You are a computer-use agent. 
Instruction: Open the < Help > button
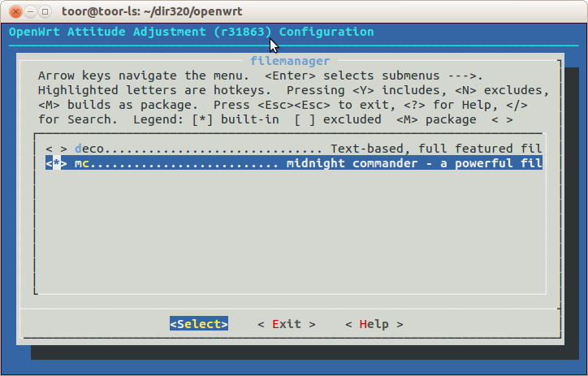[374, 324]
